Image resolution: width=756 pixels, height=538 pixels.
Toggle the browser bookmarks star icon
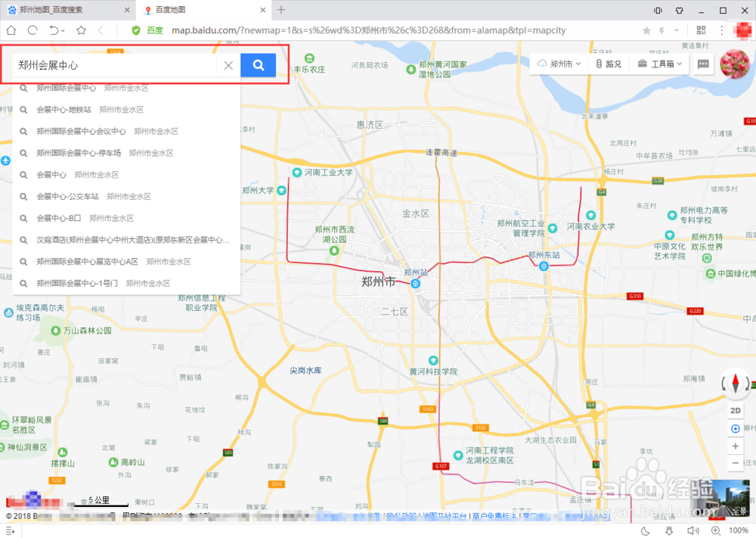pyautogui.click(x=646, y=30)
